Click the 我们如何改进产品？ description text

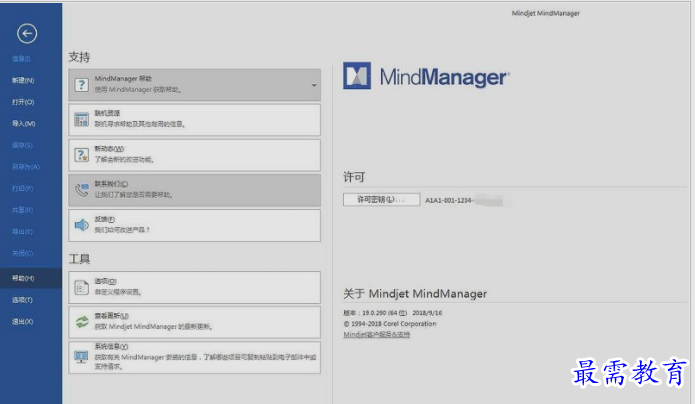click(122, 230)
